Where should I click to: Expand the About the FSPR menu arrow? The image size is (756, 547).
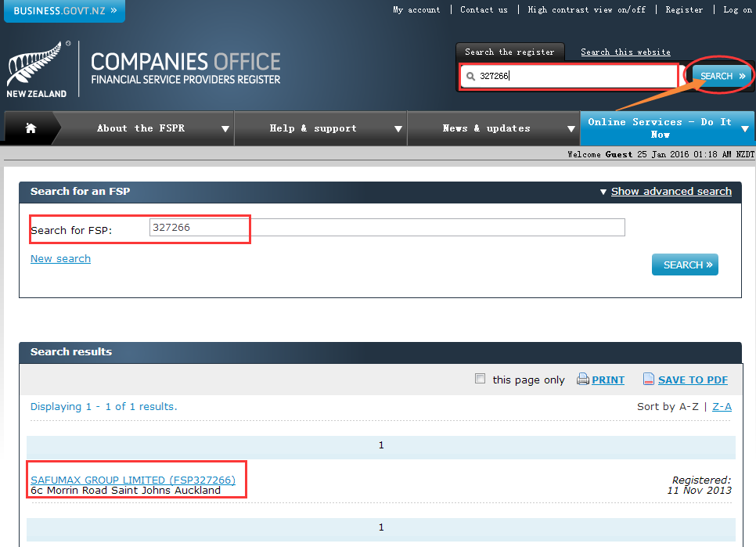click(225, 128)
